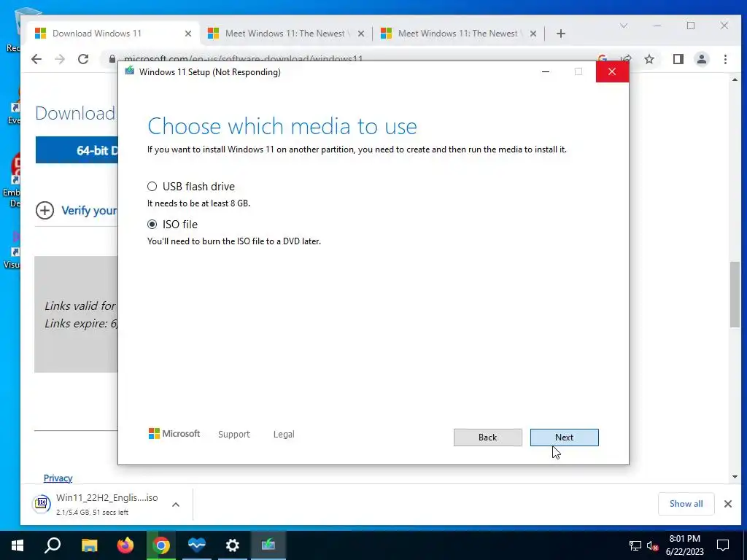Open File Explorer from taskbar

pos(90,545)
